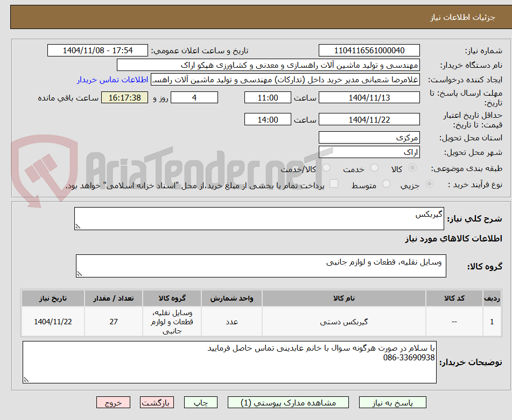Viewport: 512px width, 420px height.
Task: Click the public announcement date field 1404/11/08
Action: point(97,51)
